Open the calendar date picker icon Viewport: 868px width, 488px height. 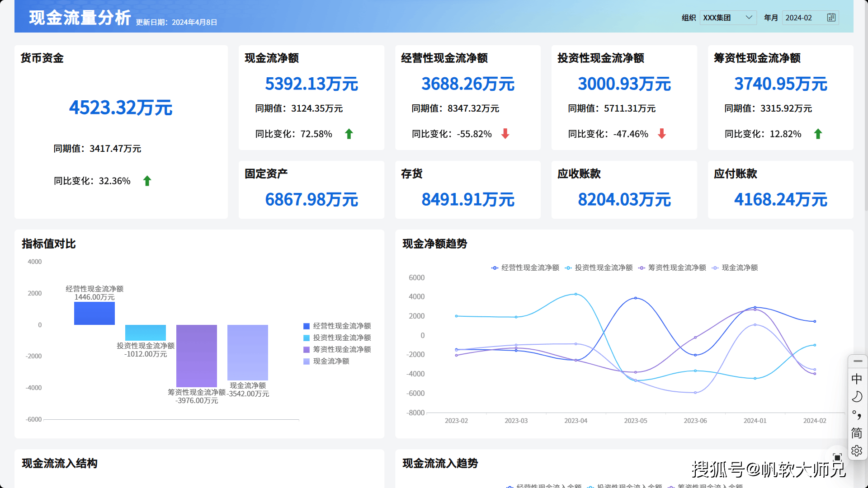tap(831, 18)
